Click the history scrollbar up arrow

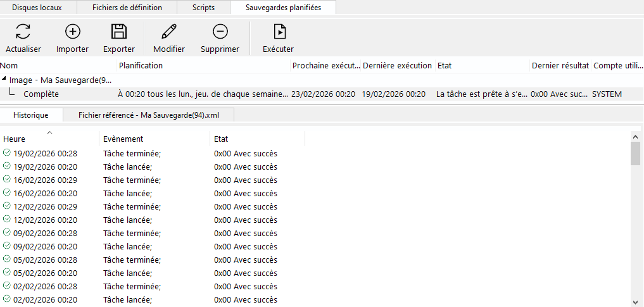coord(635,137)
